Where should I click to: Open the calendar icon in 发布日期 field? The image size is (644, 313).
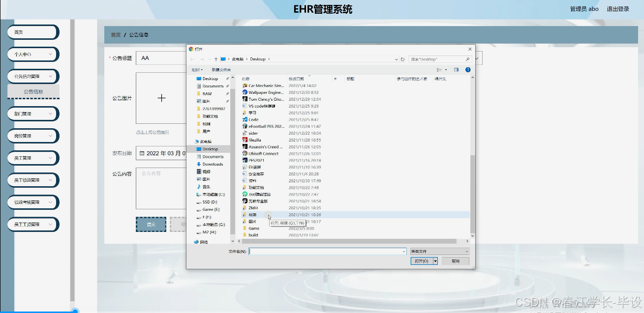(142, 153)
